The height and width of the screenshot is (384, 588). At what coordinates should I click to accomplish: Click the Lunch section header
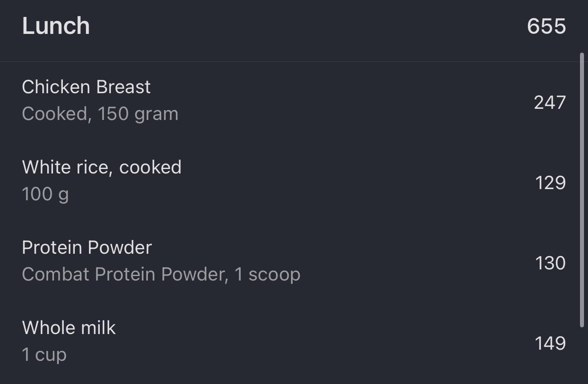56,26
